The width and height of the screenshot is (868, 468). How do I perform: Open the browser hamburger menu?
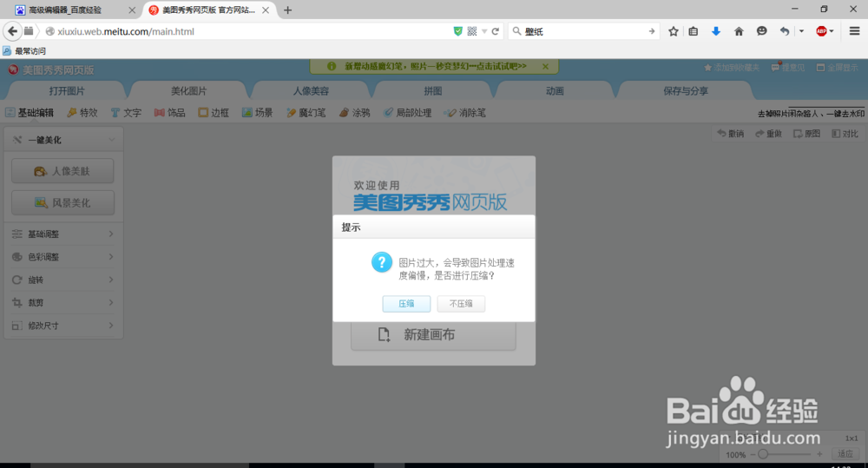[x=855, y=31]
